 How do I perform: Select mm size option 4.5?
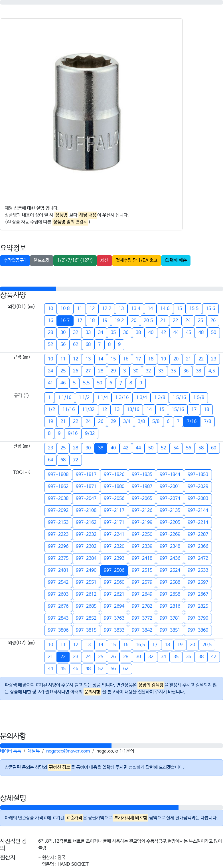point(212,371)
